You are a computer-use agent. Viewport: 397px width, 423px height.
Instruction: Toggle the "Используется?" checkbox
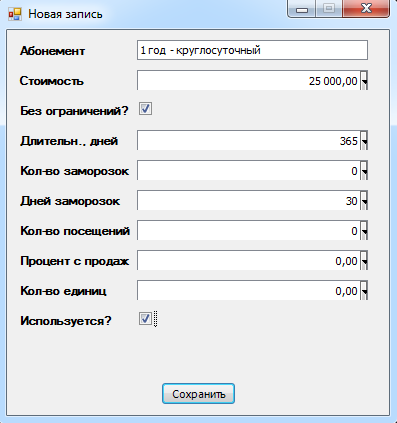click(145, 319)
